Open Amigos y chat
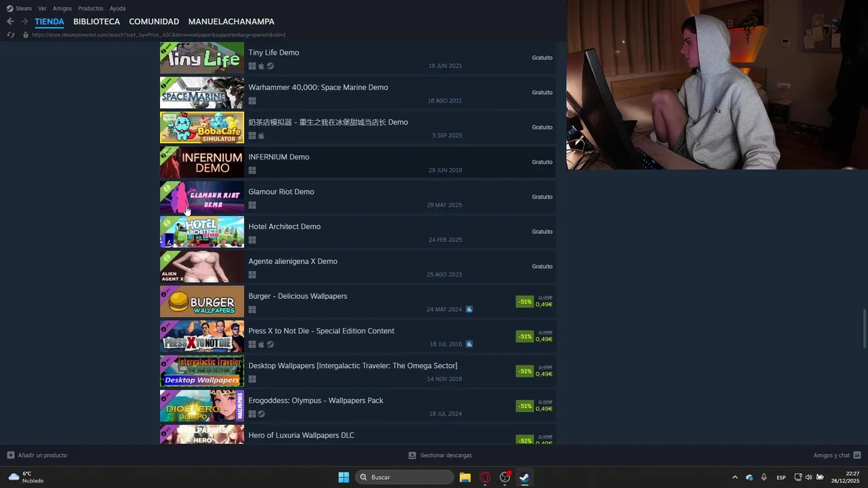The width and height of the screenshot is (868, 488). 837,455
